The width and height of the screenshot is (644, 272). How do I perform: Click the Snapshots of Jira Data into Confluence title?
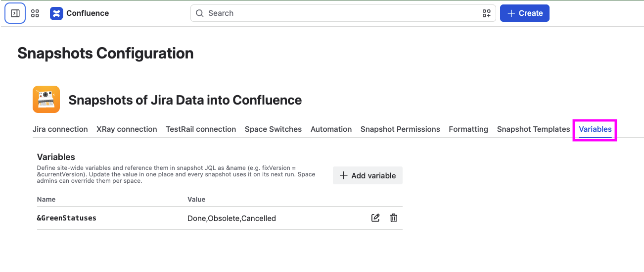point(185,100)
